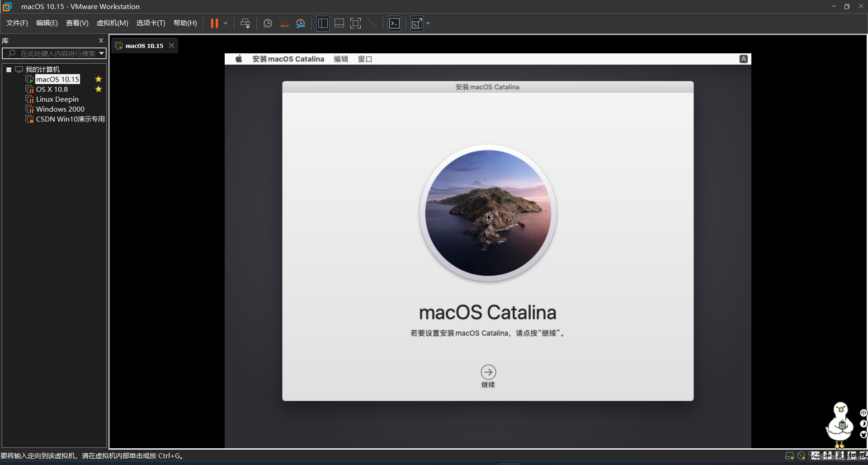This screenshot has width=868, height=465.
Task: Click the stretch guest display icon
Action: 416,23
